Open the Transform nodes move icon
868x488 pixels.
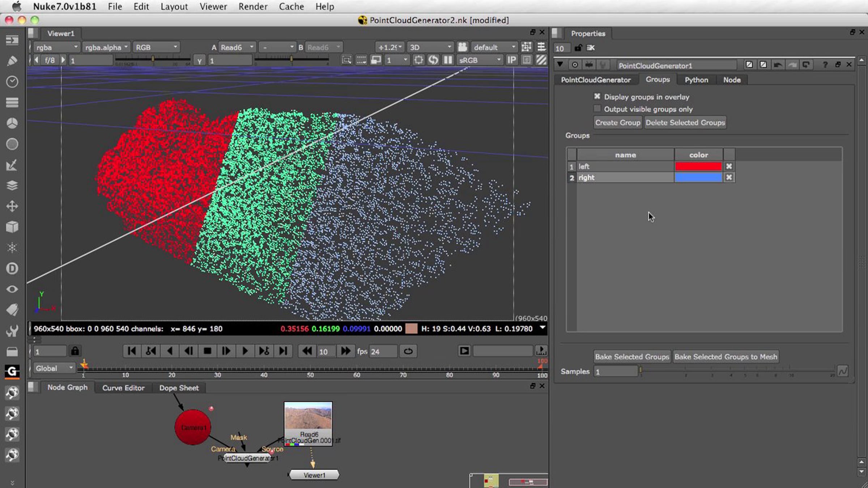(x=12, y=206)
